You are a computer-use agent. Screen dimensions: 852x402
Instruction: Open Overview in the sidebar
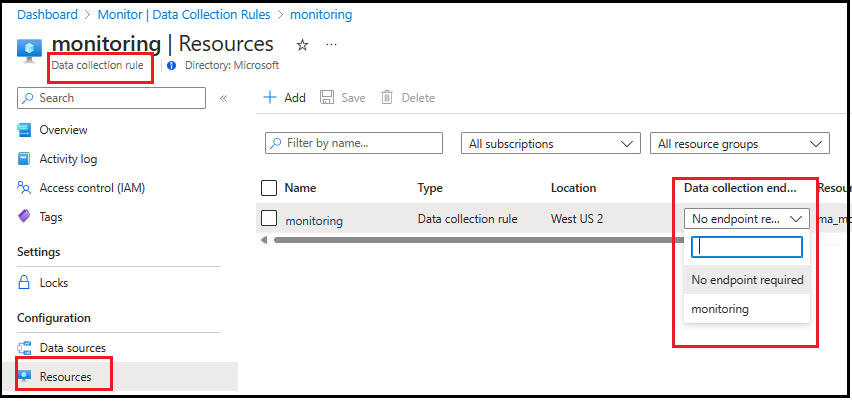pos(64,130)
